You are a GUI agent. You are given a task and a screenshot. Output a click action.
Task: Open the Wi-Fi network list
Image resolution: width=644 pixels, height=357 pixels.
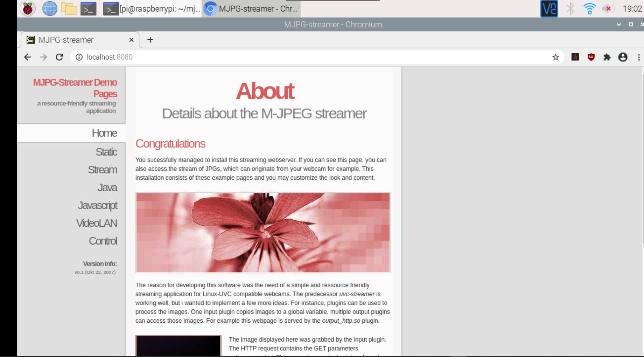(x=589, y=8)
